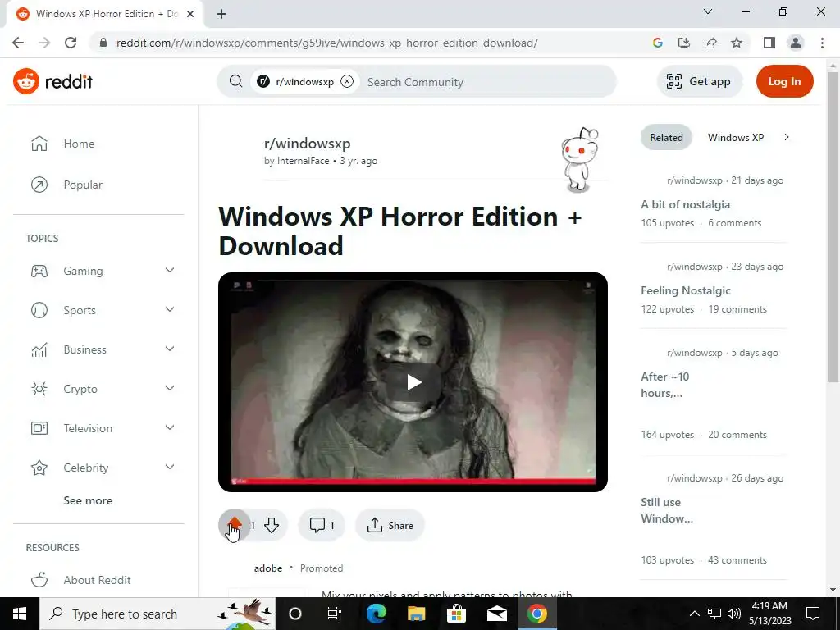Click the share page icon
The image size is (840, 630).
click(710, 43)
